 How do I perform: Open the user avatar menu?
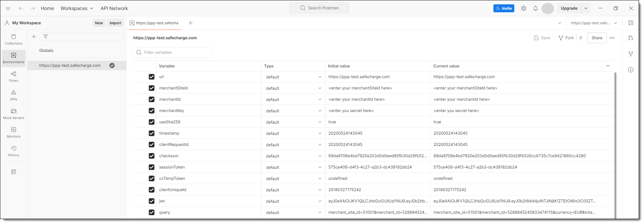coord(548,8)
